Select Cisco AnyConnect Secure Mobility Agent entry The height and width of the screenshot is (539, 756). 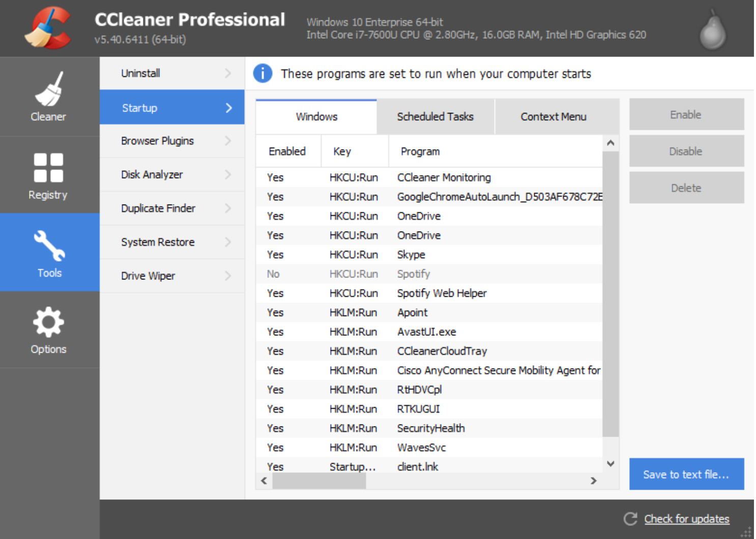coord(429,371)
